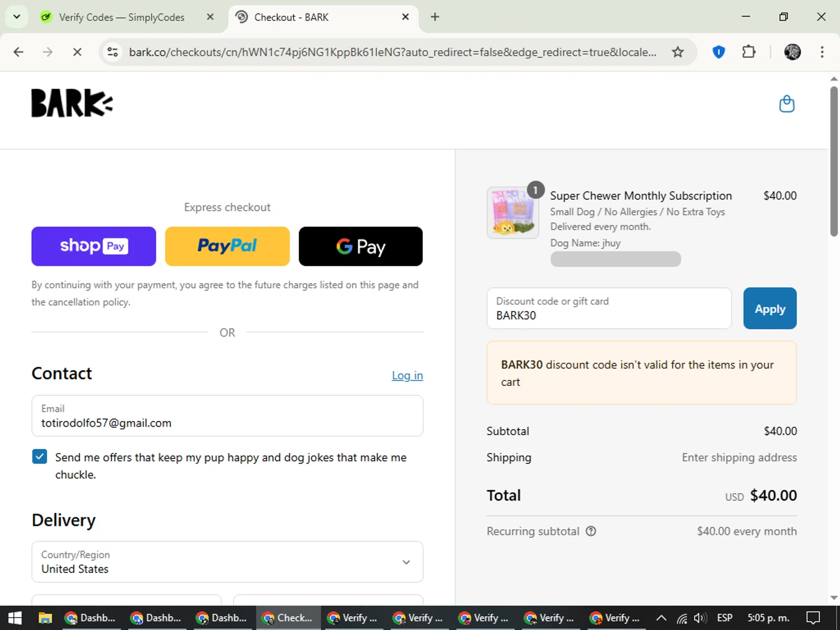Viewport: 840px width, 630px height.
Task: Close the Checkout - BARK tab
Action: [x=405, y=17]
